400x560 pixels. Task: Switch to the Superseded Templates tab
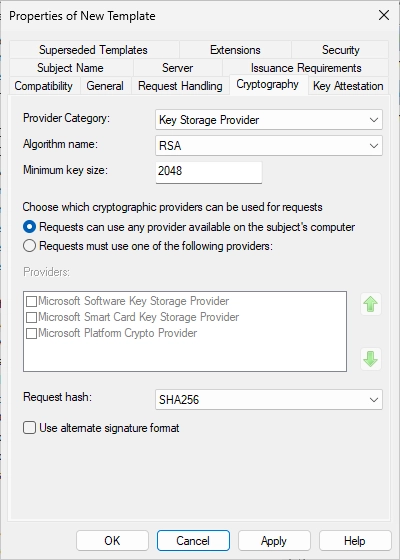point(93,50)
